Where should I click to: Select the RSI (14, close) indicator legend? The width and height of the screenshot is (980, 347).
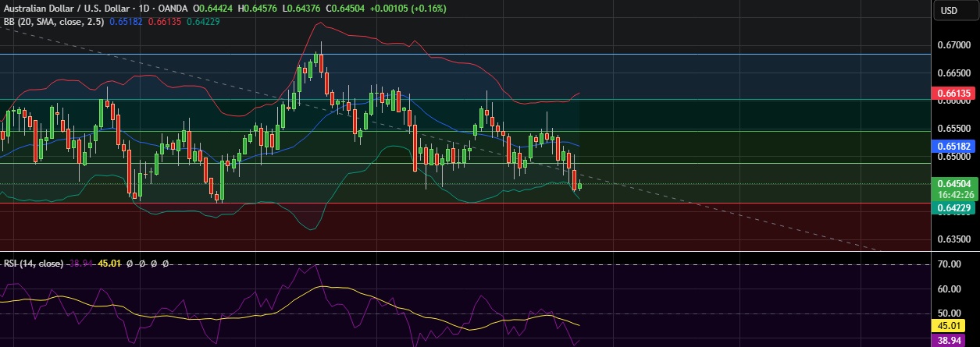34,264
